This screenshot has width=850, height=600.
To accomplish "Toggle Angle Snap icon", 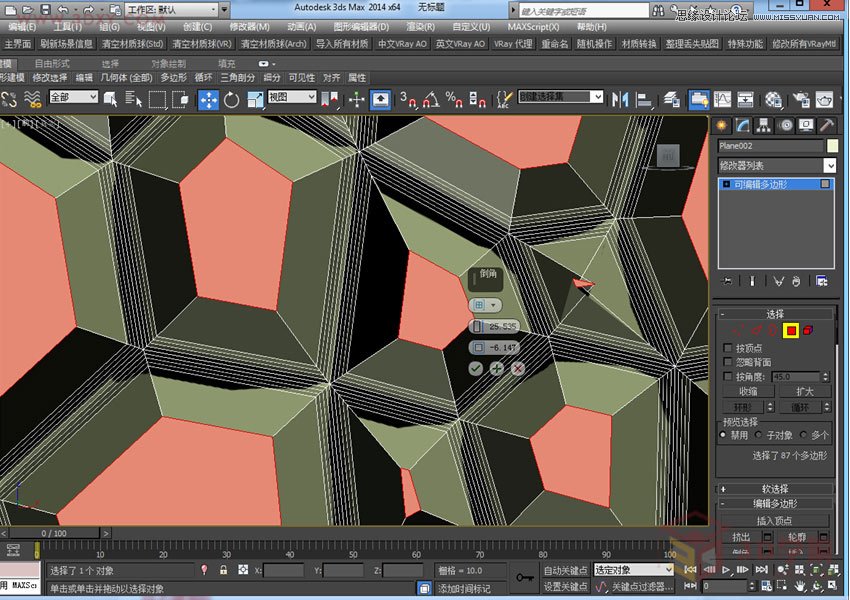I will (431, 100).
